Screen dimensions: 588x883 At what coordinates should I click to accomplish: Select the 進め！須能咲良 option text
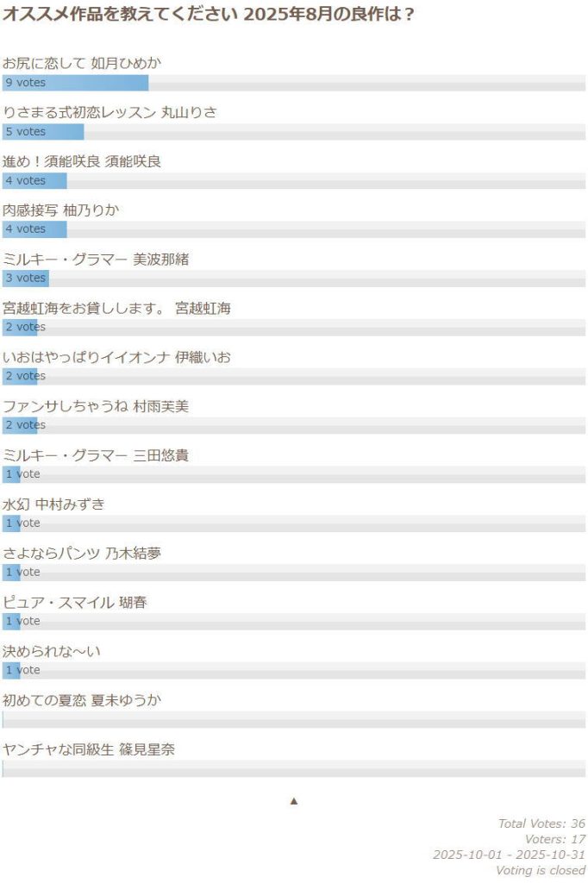click(x=82, y=161)
